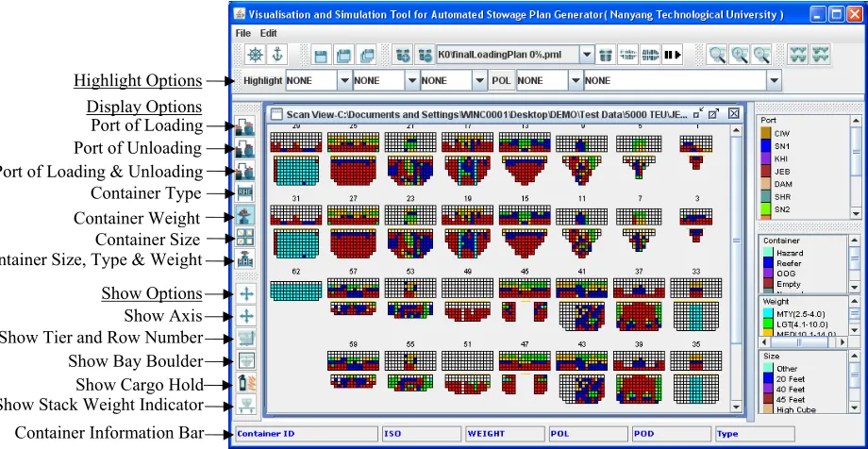Click the Show Cargo Hold icon
The image size is (868, 449).
pos(244,383)
